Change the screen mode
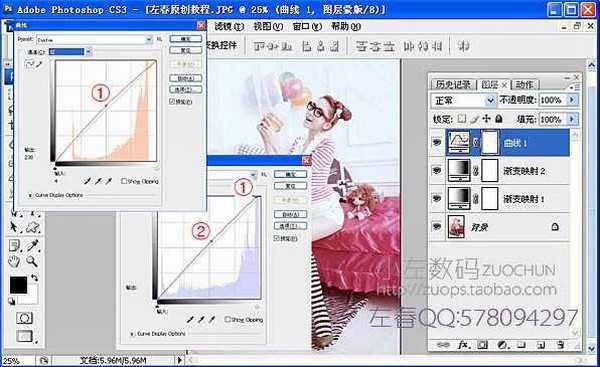Screen dimensions: 600x367 [x=24, y=336]
